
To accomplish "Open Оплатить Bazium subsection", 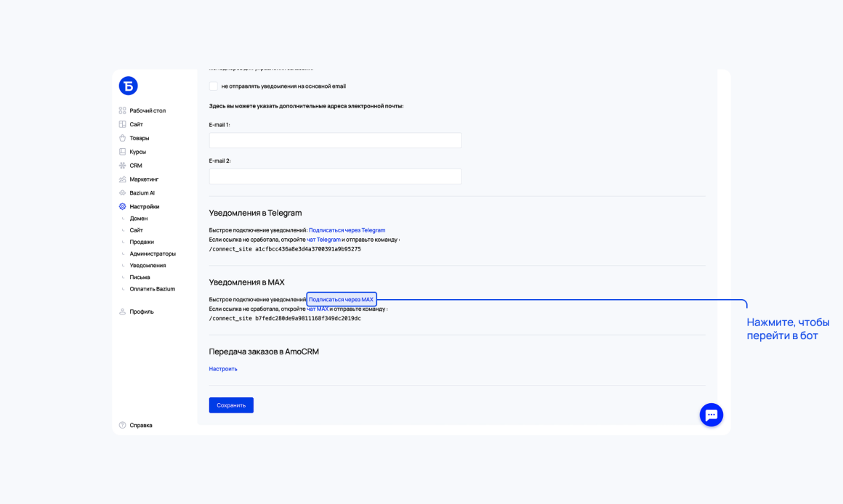I will click(x=152, y=289).
